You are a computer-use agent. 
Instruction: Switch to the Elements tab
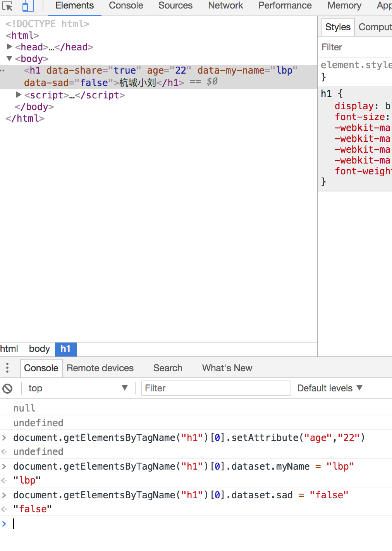click(75, 6)
